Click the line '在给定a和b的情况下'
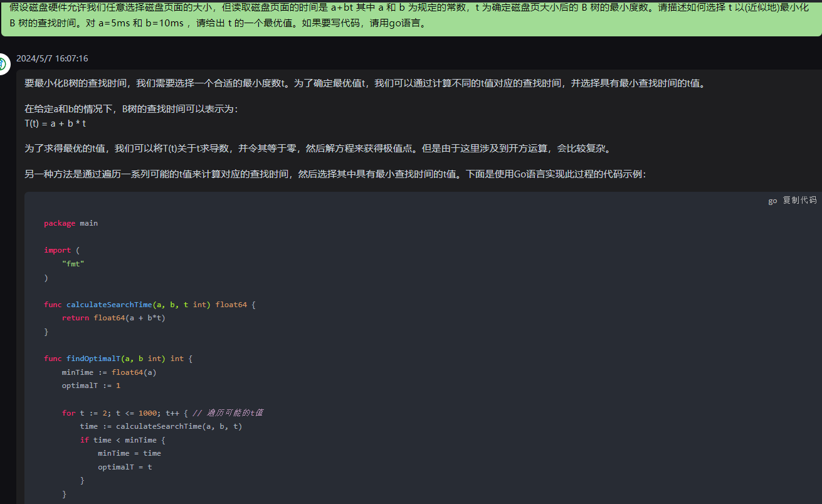The width and height of the screenshot is (822, 504). click(x=131, y=109)
